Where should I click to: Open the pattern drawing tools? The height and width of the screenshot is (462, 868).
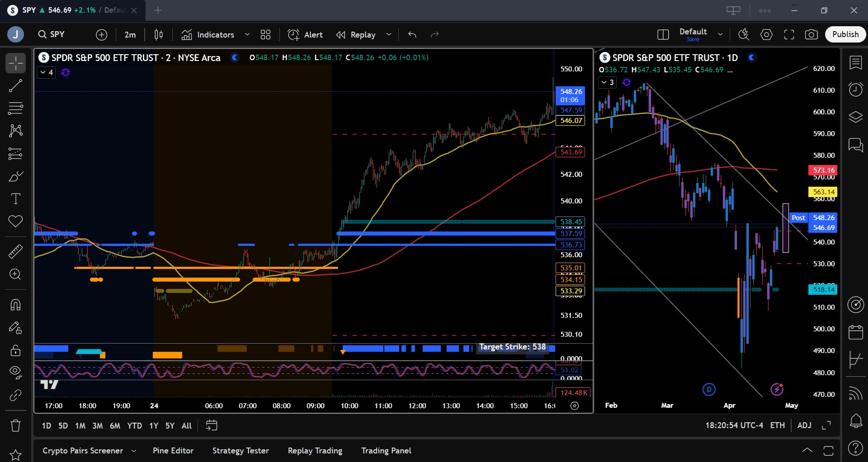pos(15,131)
